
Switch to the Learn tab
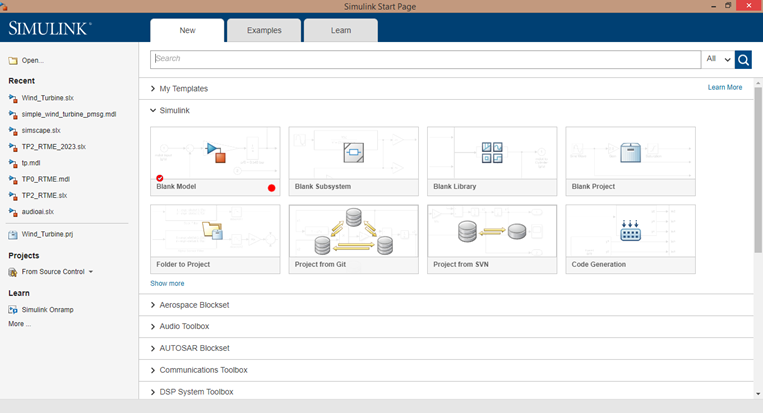[341, 30]
